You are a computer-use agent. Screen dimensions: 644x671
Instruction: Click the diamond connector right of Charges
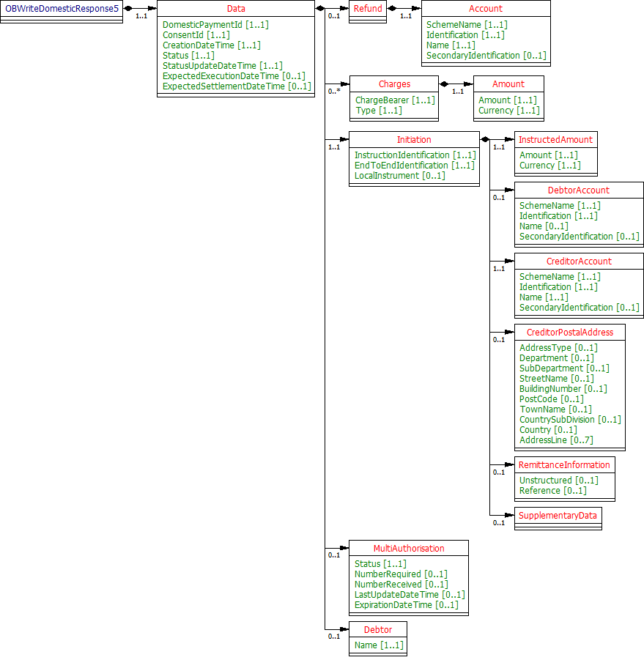coord(443,84)
